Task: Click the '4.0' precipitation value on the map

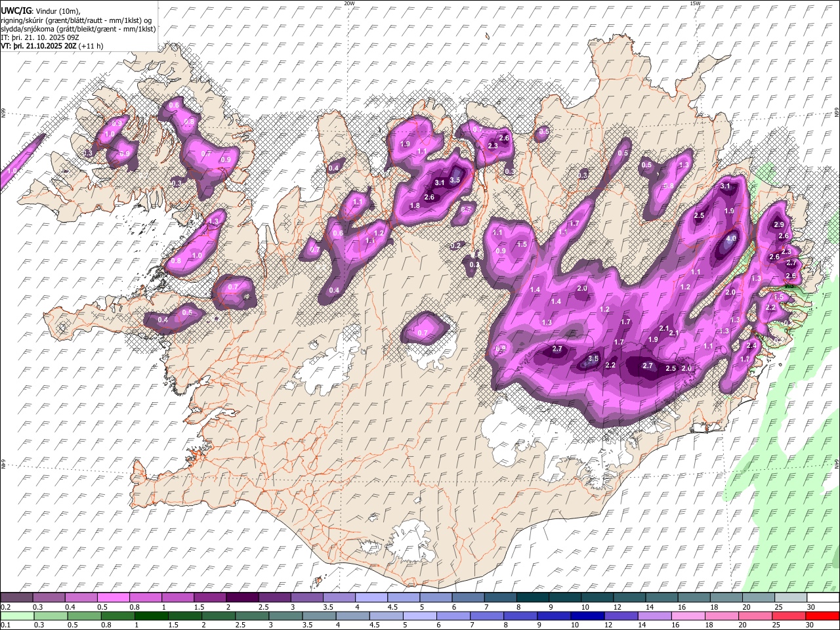Action: [731, 239]
